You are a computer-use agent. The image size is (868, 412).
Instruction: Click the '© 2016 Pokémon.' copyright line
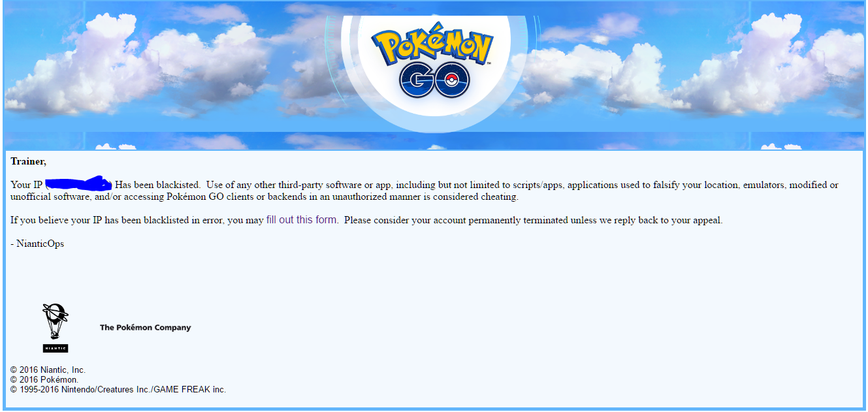tap(44, 379)
